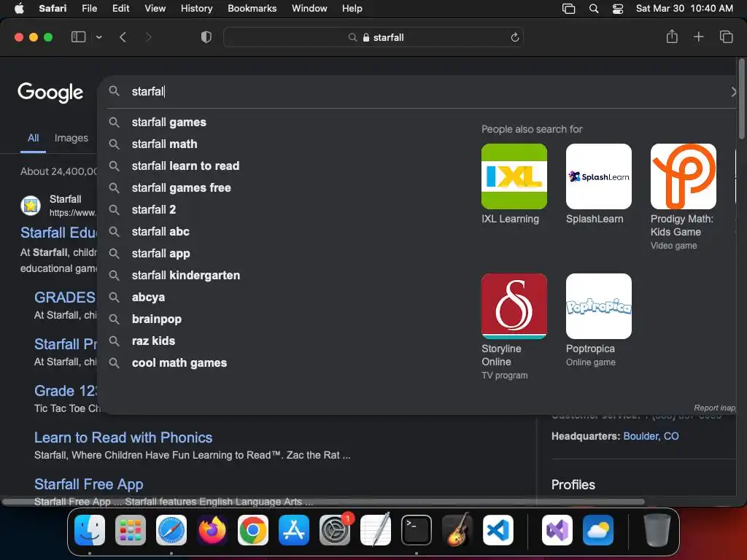Choose suggestion starfall learn to read

[185, 166]
